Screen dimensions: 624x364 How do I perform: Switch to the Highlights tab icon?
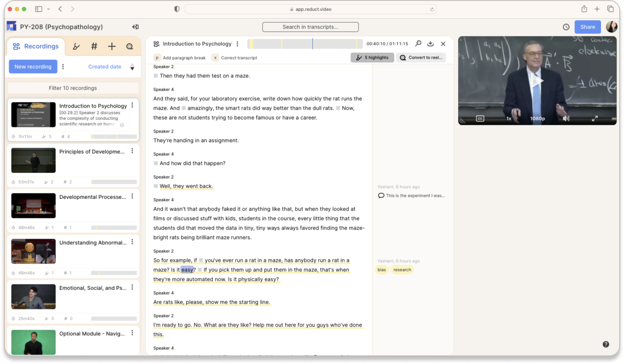(76, 46)
